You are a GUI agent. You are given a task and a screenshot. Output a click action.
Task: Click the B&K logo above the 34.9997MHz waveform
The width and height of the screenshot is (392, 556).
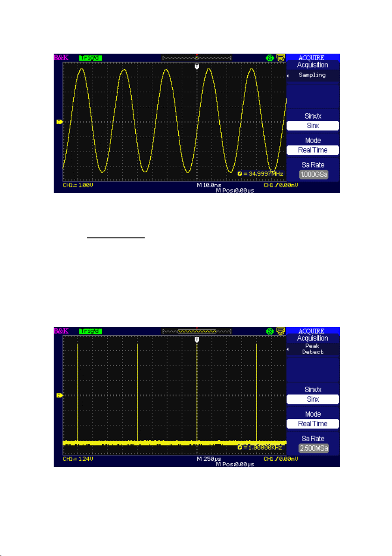pyautogui.click(x=61, y=57)
